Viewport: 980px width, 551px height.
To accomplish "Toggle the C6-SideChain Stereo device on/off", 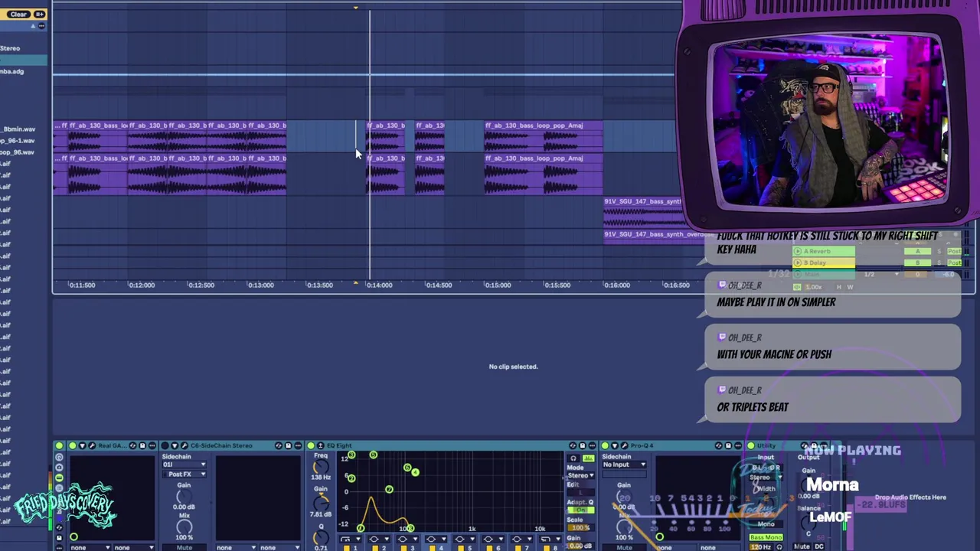I will pyautogui.click(x=165, y=445).
